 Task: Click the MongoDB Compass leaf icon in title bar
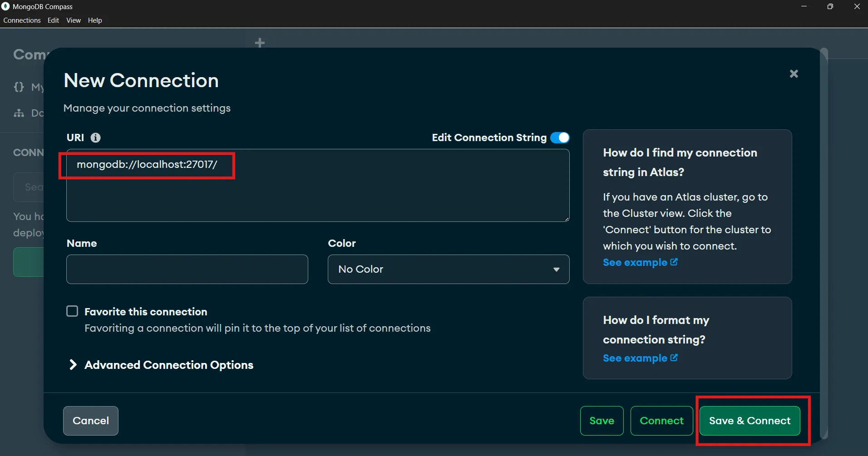[x=5, y=6]
